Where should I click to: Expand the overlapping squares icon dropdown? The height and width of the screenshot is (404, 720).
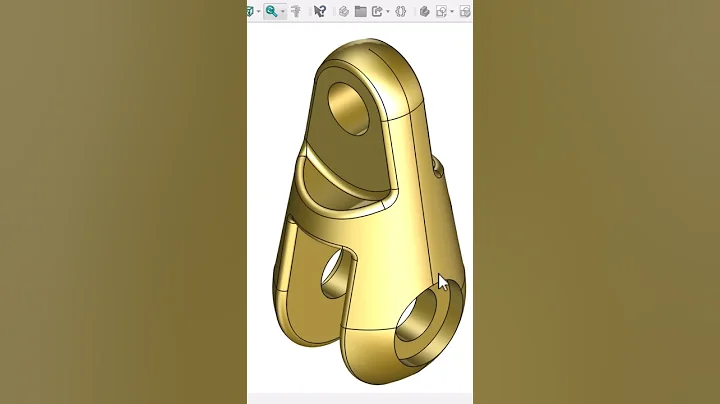[452, 12]
